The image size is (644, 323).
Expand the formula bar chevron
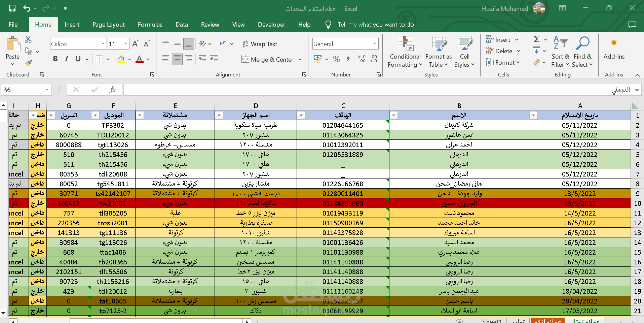coord(637,90)
